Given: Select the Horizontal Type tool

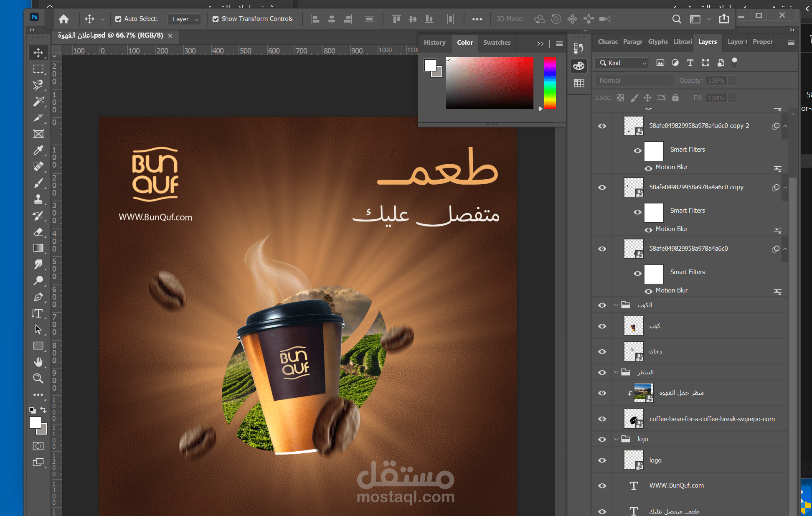Looking at the screenshot, I should (x=38, y=313).
